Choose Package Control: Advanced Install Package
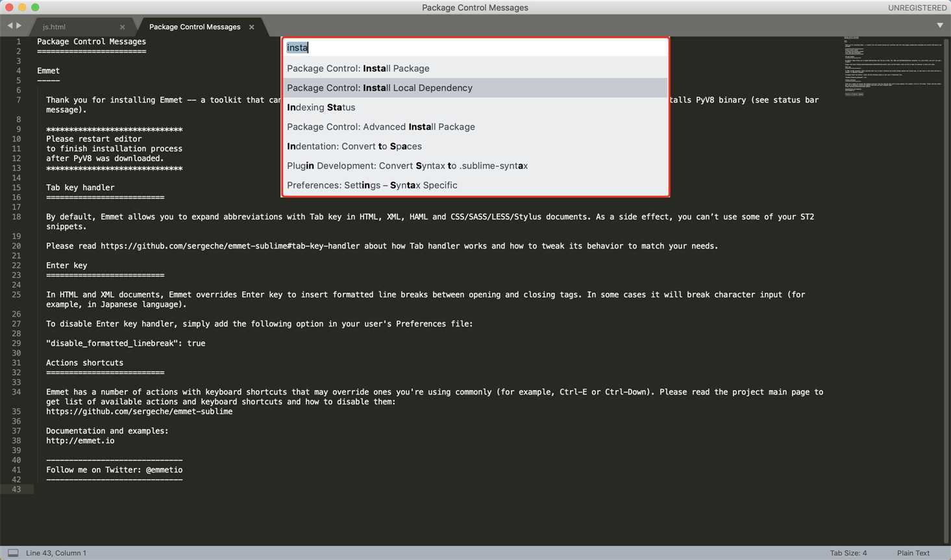This screenshot has width=951, height=560. (475, 127)
